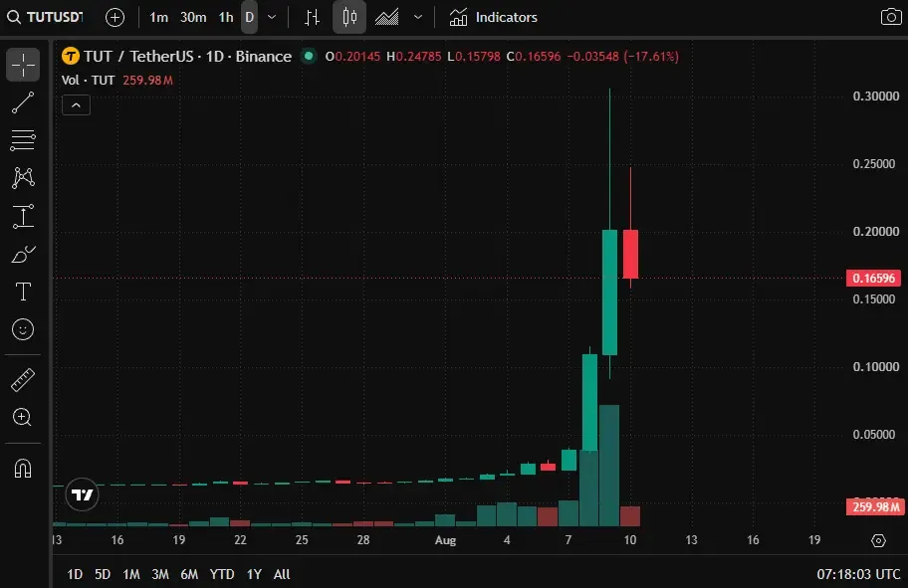Select the 1m timeframe
This screenshot has width=908, height=588.
[158, 17]
